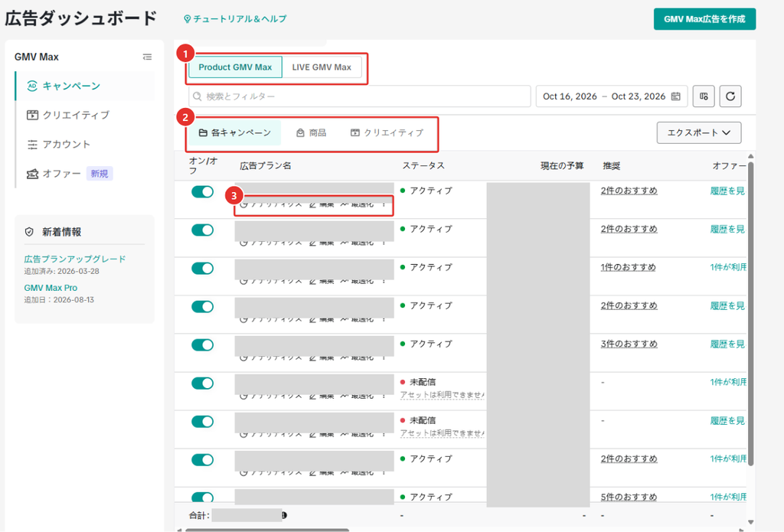
Task: Toggle the switch in 3件のおすすめ row
Action: tap(202, 345)
